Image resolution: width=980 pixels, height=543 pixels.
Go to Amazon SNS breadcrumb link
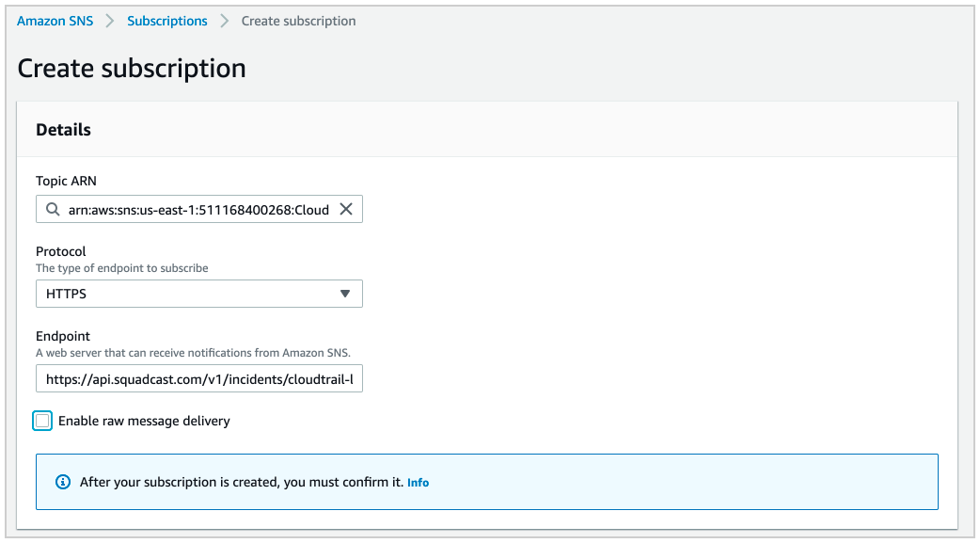coord(55,21)
